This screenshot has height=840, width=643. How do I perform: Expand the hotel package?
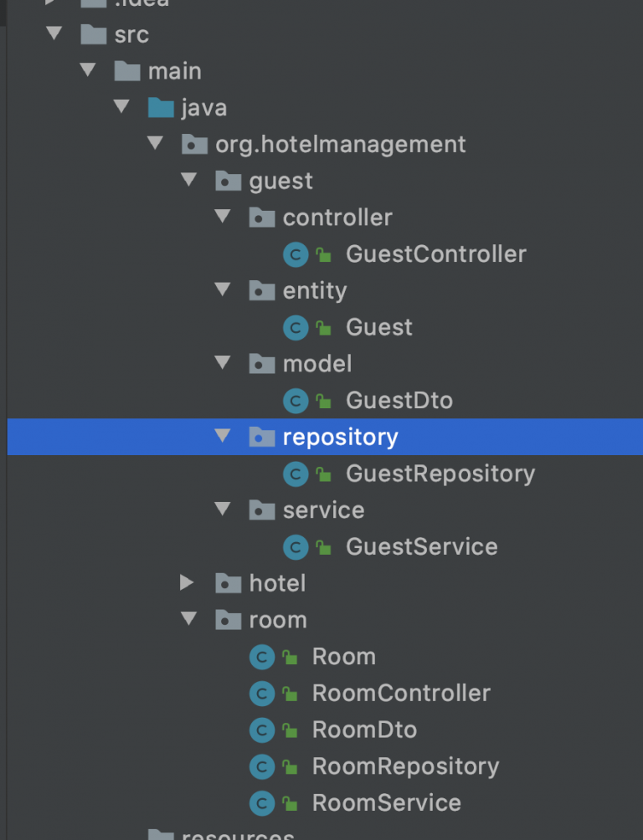[x=188, y=583]
